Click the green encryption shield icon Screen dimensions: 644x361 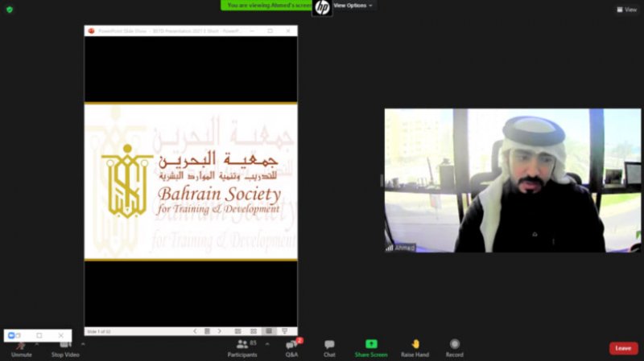pyautogui.click(x=10, y=9)
